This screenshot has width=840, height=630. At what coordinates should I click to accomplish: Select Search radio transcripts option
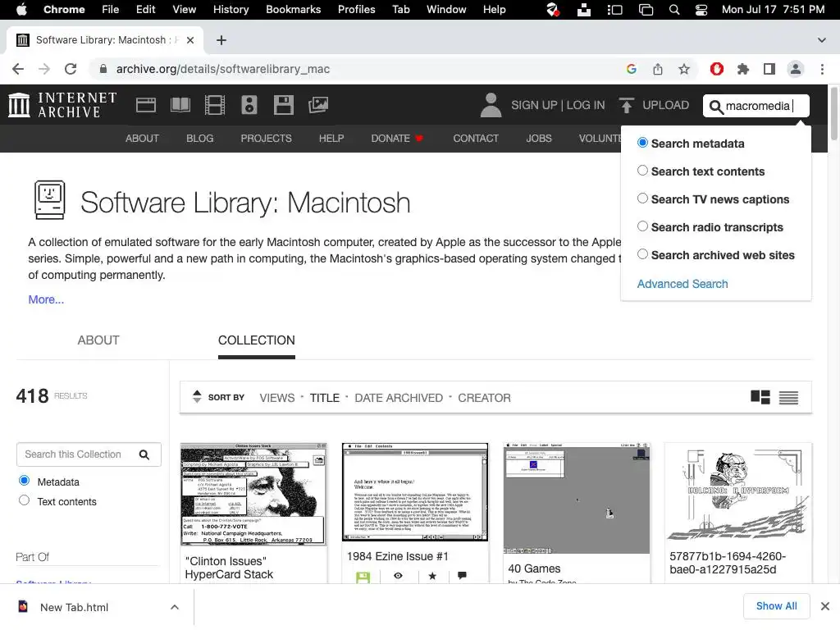tap(642, 226)
